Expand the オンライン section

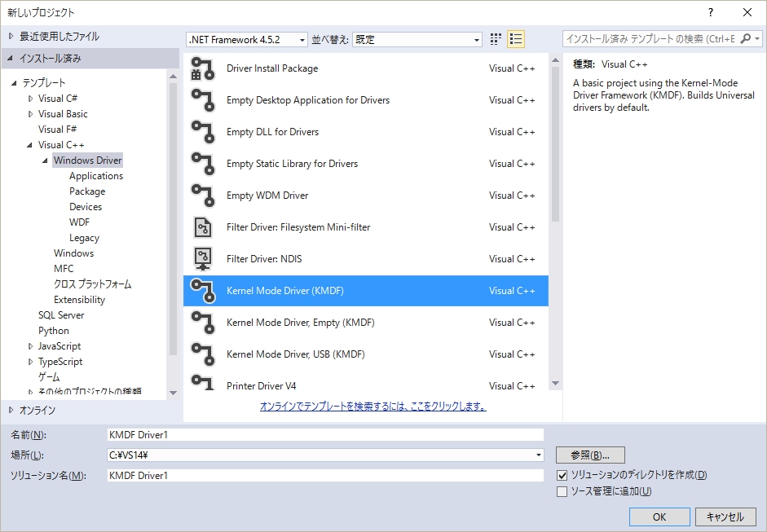[x=11, y=410]
